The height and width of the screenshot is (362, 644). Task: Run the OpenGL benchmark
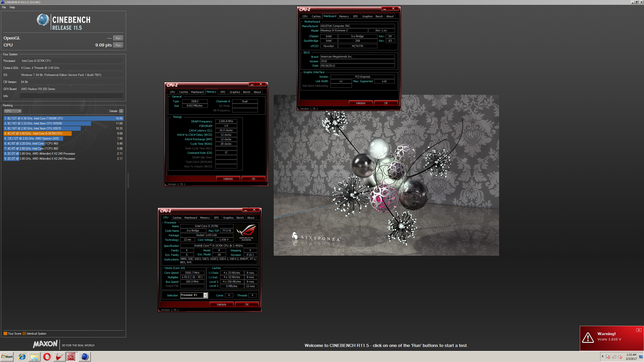click(x=118, y=38)
